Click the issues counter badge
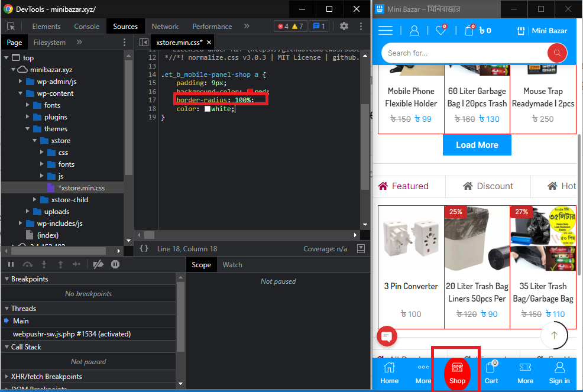This screenshot has width=583, height=392. click(319, 27)
